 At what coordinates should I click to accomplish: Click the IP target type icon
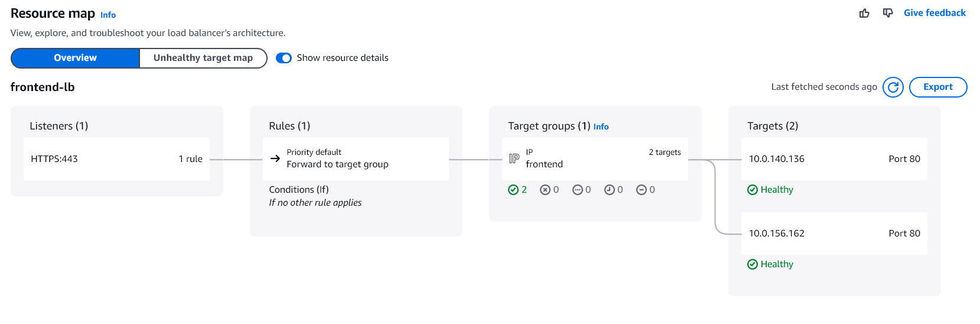click(x=514, y=158)
